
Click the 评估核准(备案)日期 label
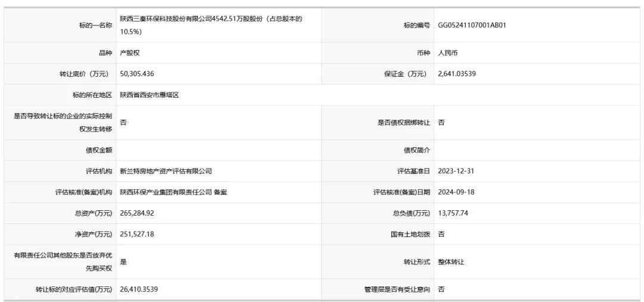pos(402,192)
